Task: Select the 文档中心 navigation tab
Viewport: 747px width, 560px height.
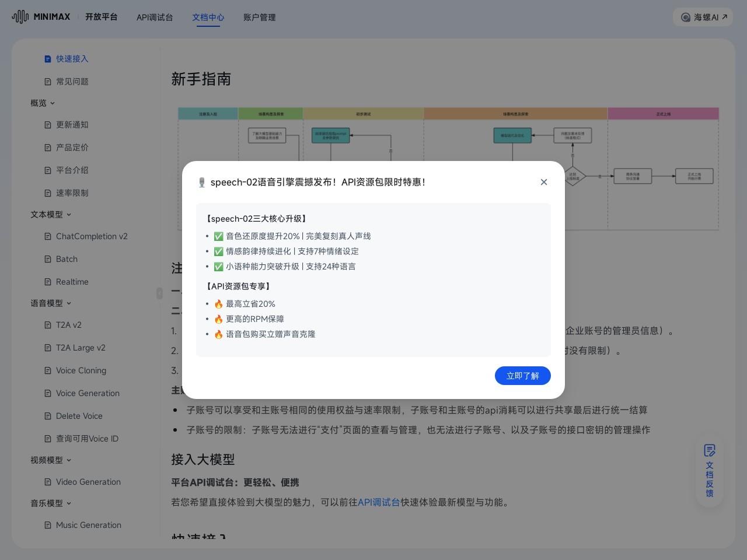Action: coord(208,17)
